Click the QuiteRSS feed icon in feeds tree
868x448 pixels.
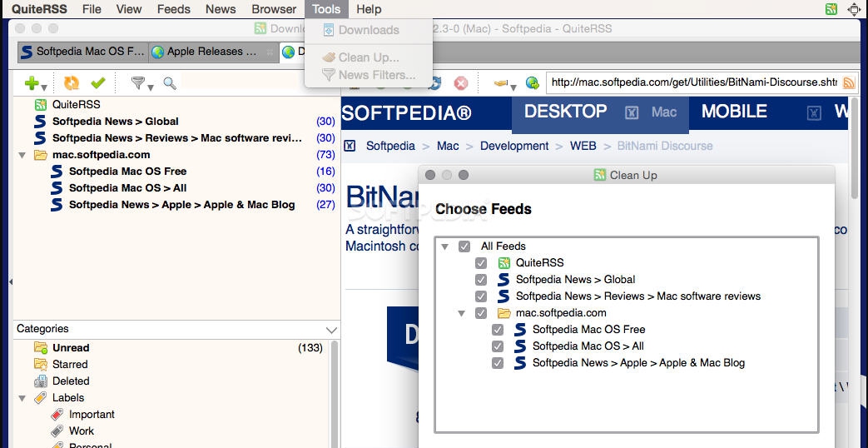click(41, 105)
